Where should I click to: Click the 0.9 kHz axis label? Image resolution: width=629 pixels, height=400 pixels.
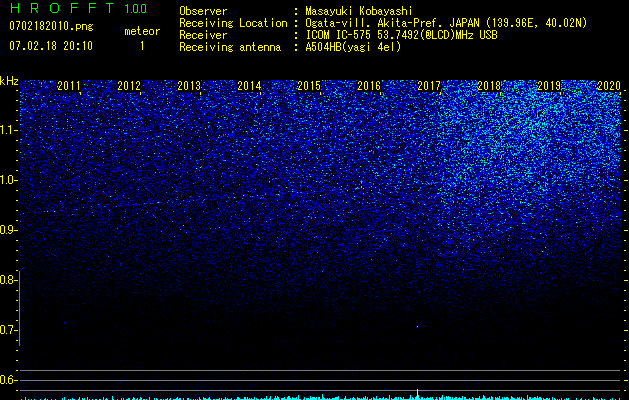pyautogui.click(x=8, y=230)
